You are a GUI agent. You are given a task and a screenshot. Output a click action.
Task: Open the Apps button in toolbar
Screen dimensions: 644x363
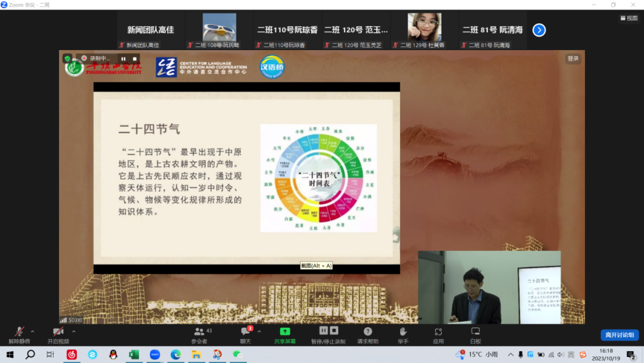[x=438, y=334]
